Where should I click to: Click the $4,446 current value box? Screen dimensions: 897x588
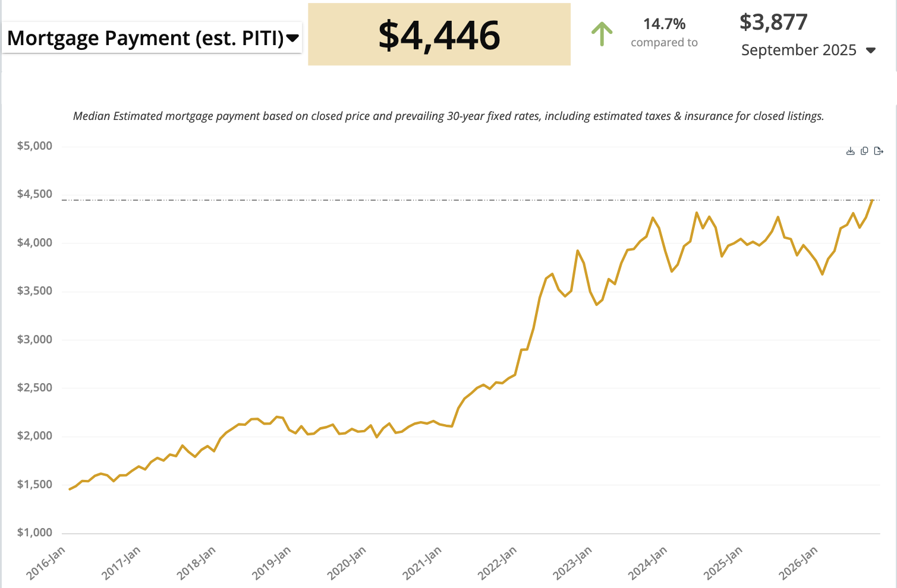(x=439, y=34)
